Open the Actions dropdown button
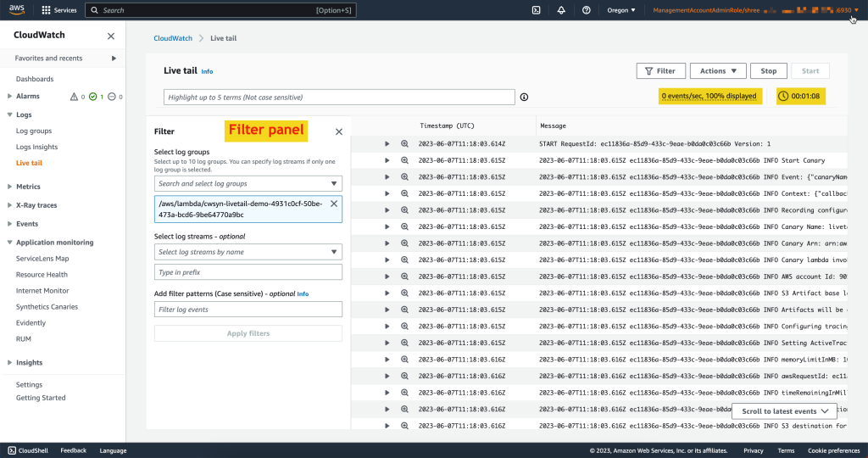 click(x=718, y=71)
